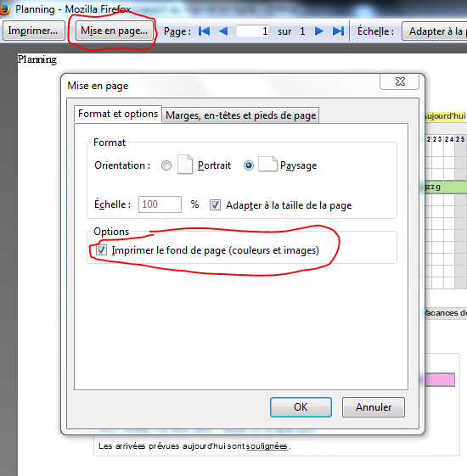This screenshot has height=476, width=467.
Task: Select the Format et options tab
Action: 118,114
